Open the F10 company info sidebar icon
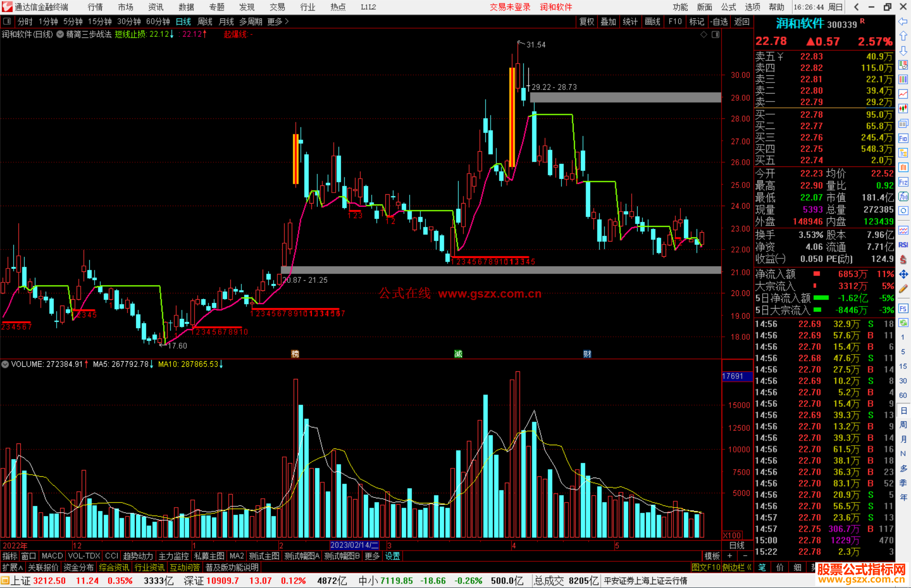 click(x=903, y=138)
